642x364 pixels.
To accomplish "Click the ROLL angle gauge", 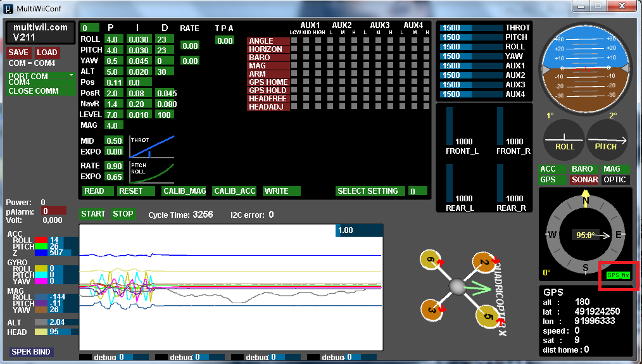I will pyautogui.click(x=565, y=139).
